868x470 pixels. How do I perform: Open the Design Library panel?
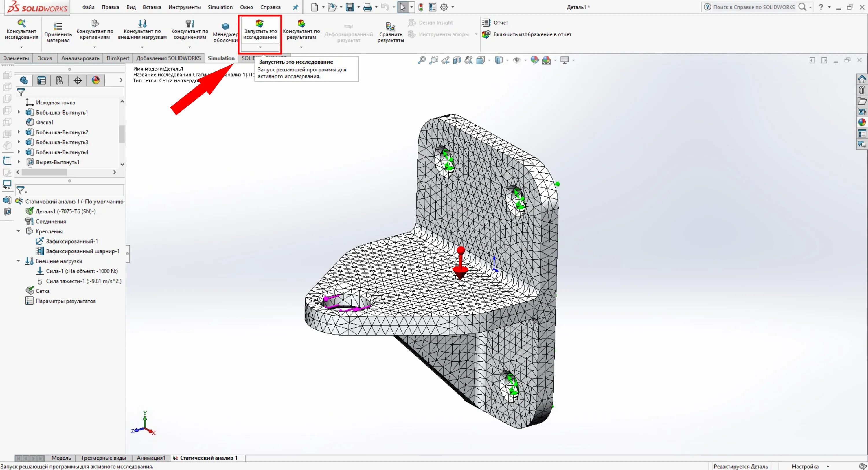point(862,89)
